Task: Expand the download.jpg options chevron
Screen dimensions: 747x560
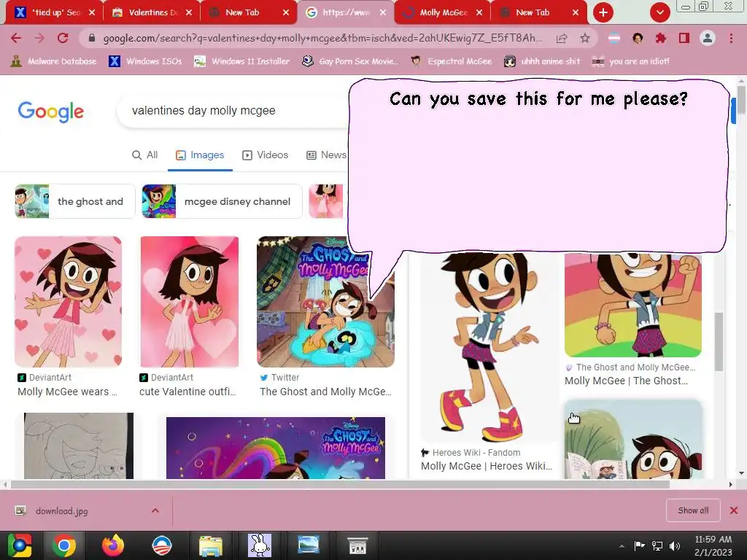Action: coord(155,511)
